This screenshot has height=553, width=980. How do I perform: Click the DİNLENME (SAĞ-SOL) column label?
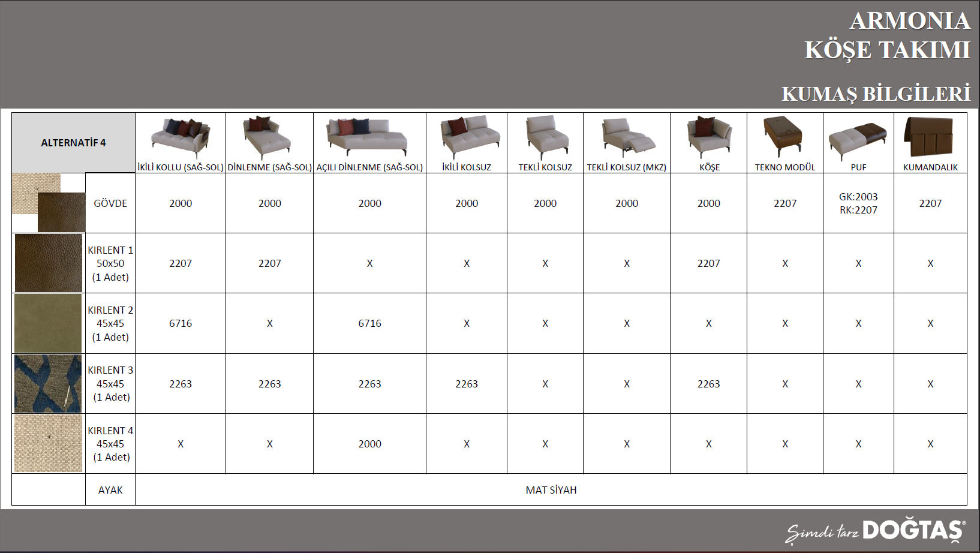[x=270, y=167]
